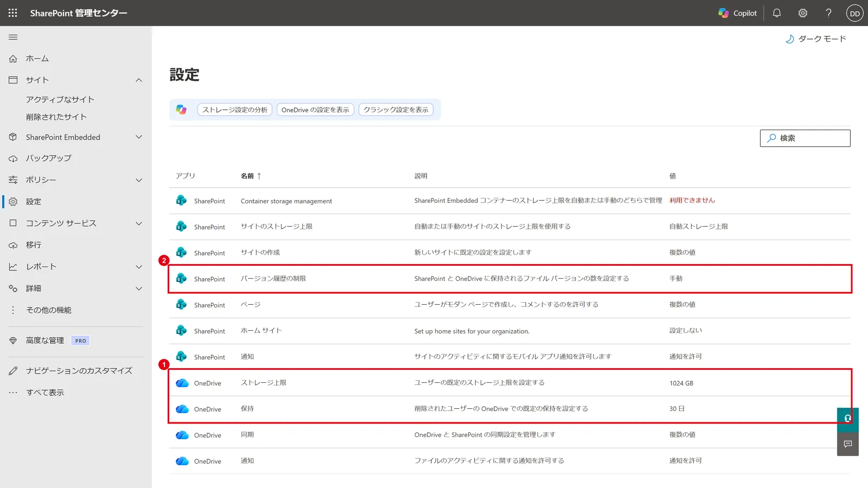Viewport: 868px width, 488px height.
Task: Click 利用できません value text
Action: pos(692,201)
